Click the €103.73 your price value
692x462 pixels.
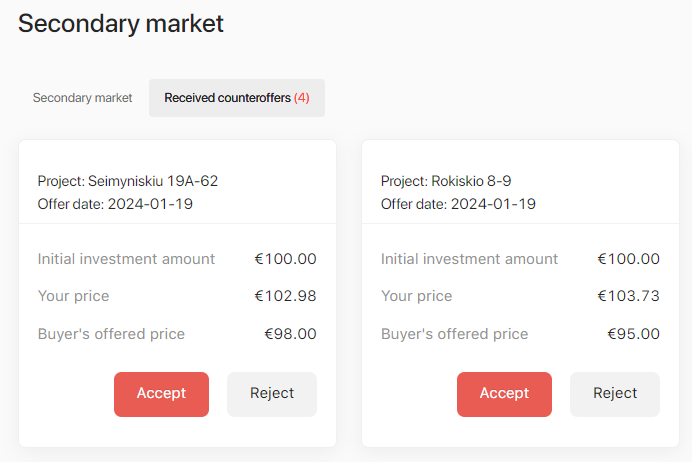click(x=628, y=296)
